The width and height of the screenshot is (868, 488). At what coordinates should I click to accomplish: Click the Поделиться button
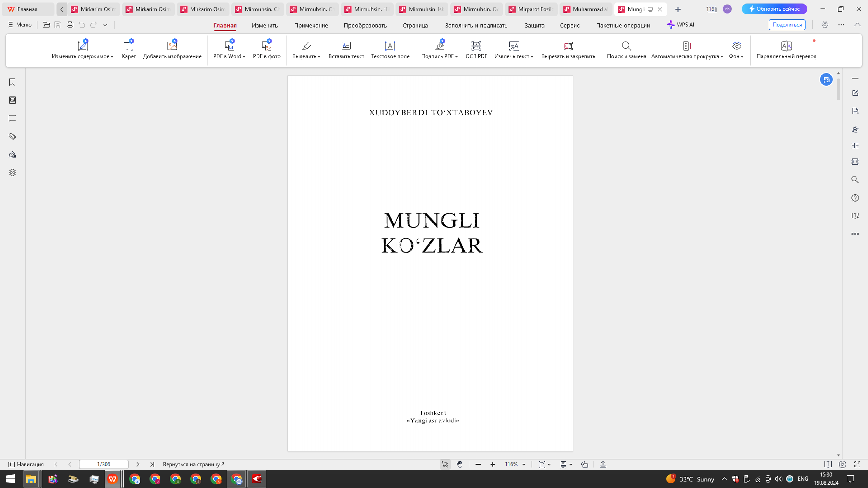point(787,25)
